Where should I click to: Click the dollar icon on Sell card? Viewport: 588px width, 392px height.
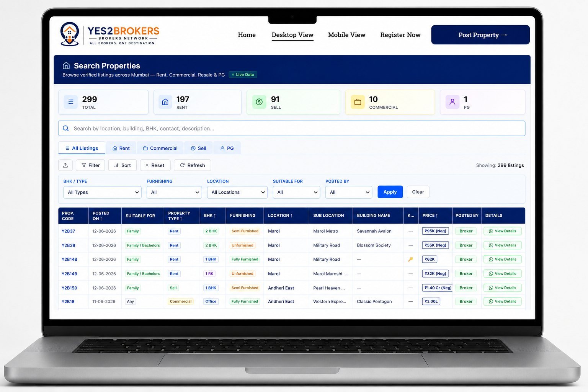[x=259, y=102]
